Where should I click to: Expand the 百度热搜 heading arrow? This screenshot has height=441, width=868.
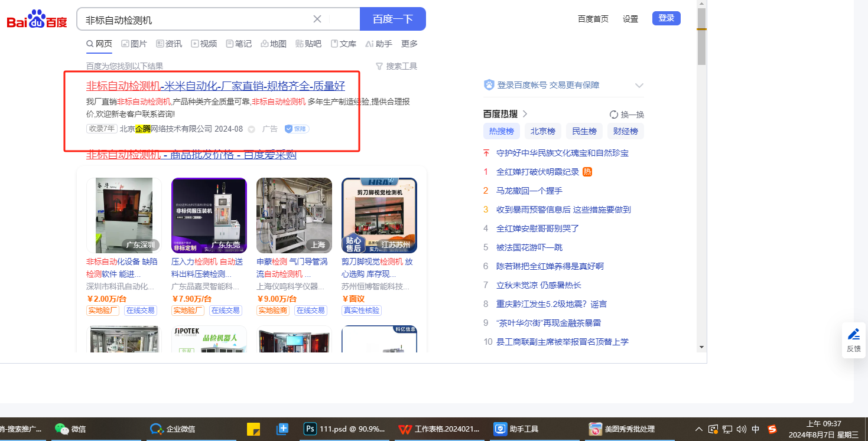pos(525,114)
